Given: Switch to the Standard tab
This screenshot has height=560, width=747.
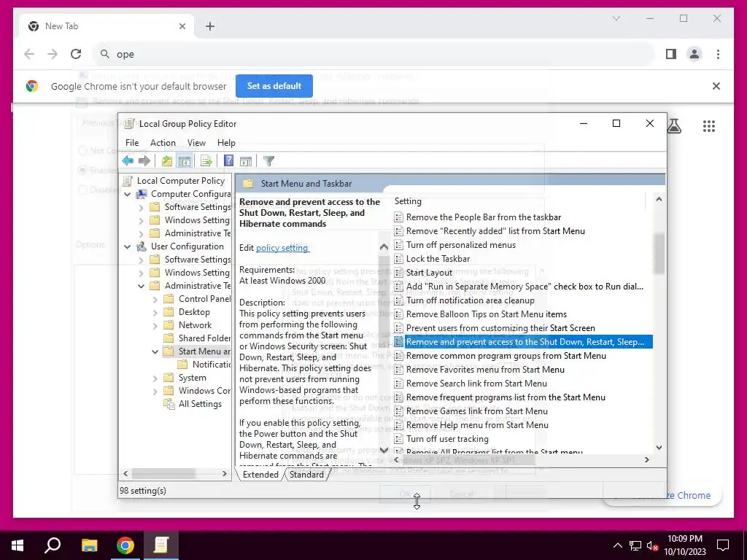Looking at the screenshot, I should [x=306, y=474].
